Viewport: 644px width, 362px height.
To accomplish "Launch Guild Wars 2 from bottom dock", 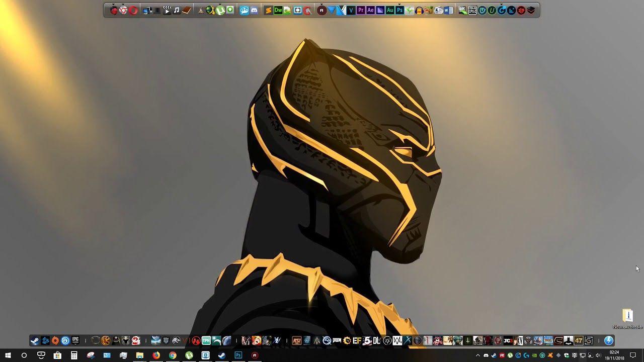I will (x=135, y=341).
